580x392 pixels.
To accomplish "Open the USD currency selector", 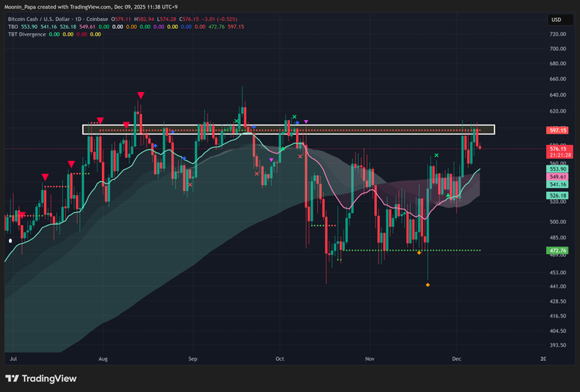I will click(x=557, y=20).
